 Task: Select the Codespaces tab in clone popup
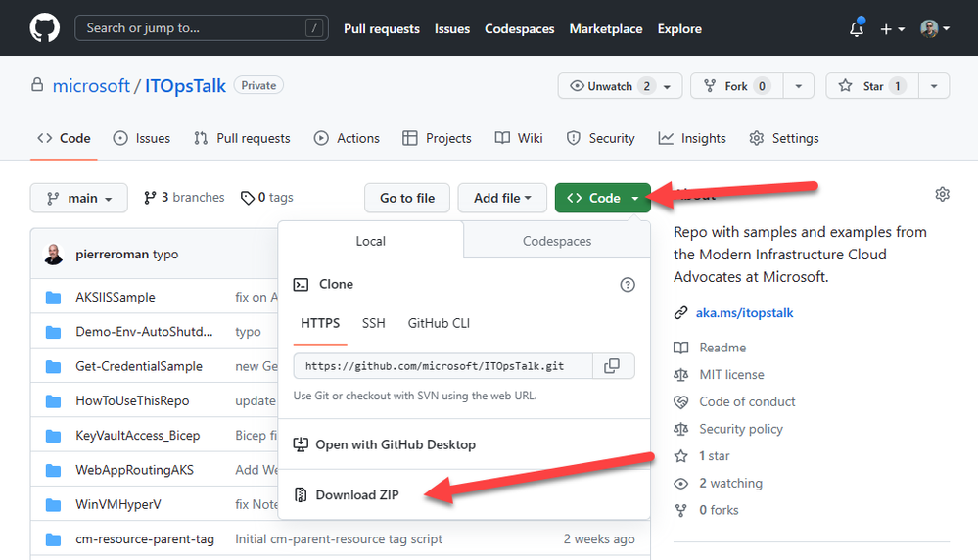[557, 241]
